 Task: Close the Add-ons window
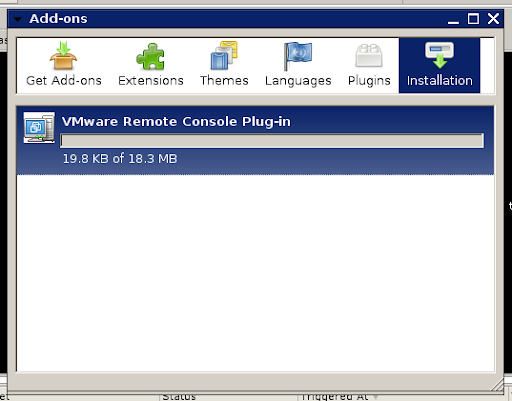[x=493, y=19]
